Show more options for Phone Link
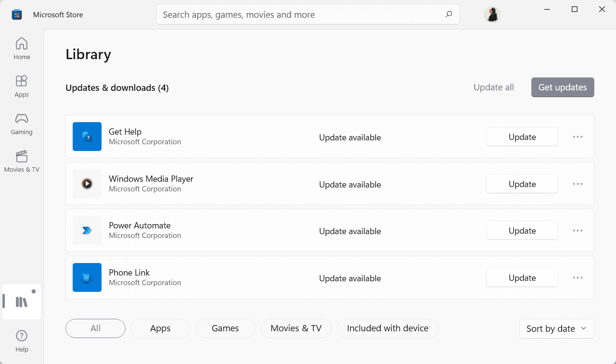 (577, 278)
